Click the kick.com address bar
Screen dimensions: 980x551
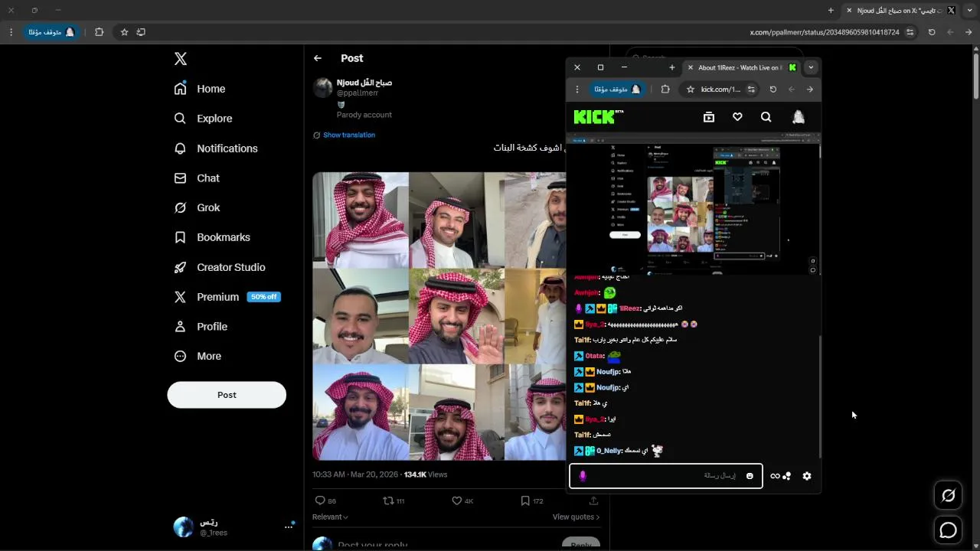point(720,90)
